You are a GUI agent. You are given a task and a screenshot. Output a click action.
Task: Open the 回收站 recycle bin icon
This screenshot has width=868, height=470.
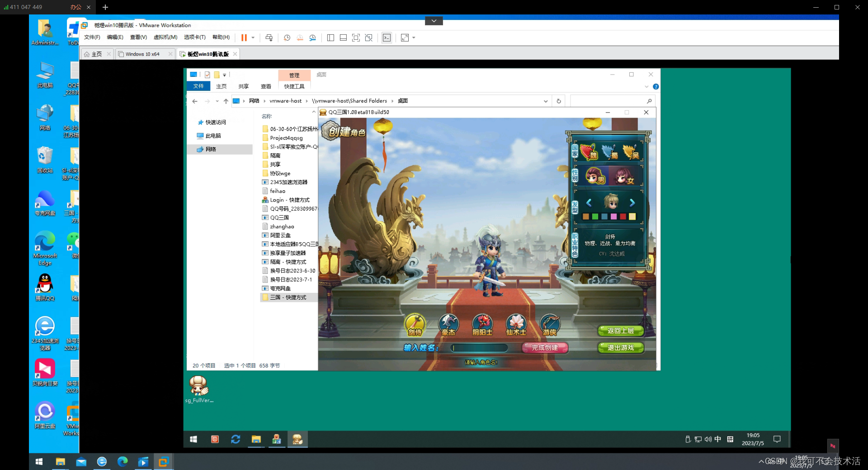tap(45, 160)
